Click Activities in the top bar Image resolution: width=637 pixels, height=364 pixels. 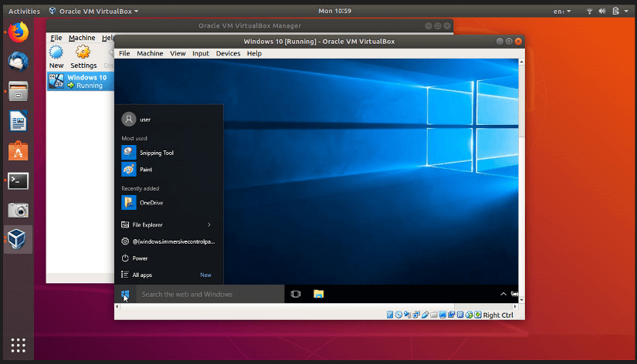(x=24, y=11)
